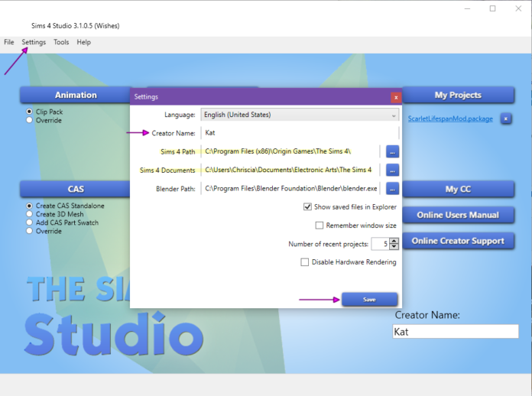Toggle Show saved files in Explorer
This screenshot has width=532, height=396.
307,207
